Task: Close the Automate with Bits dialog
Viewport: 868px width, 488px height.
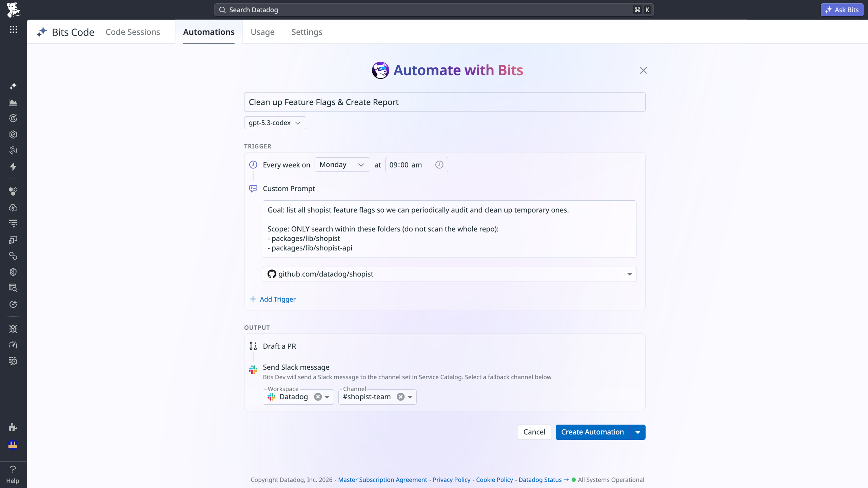Action: pos(643,70)
